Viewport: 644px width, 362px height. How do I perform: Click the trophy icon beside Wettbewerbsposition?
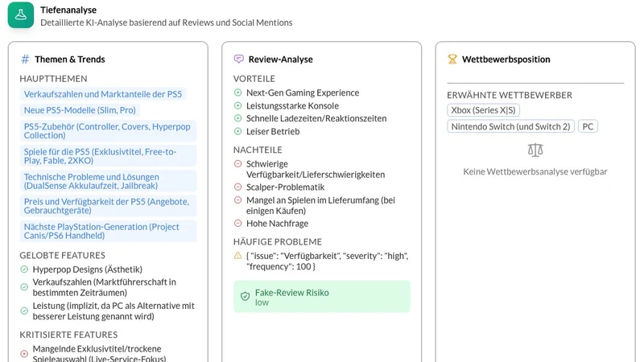point(452,59)
